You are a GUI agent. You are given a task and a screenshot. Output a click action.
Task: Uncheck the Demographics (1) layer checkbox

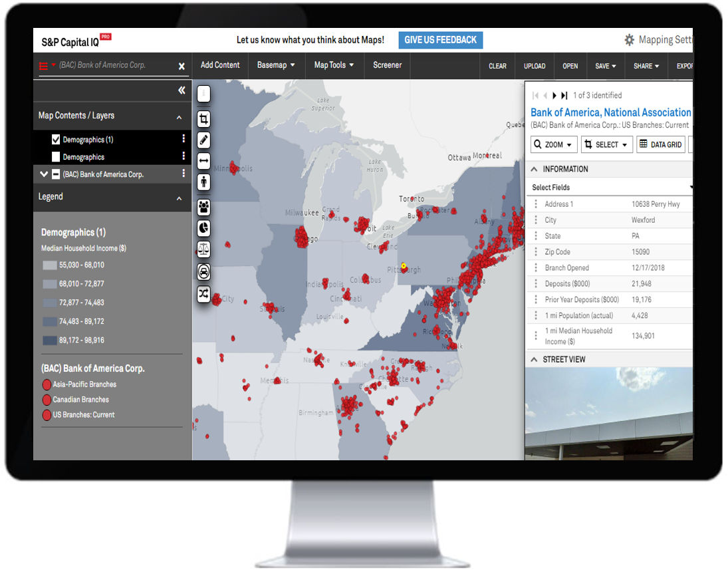(x=56, y=140)
